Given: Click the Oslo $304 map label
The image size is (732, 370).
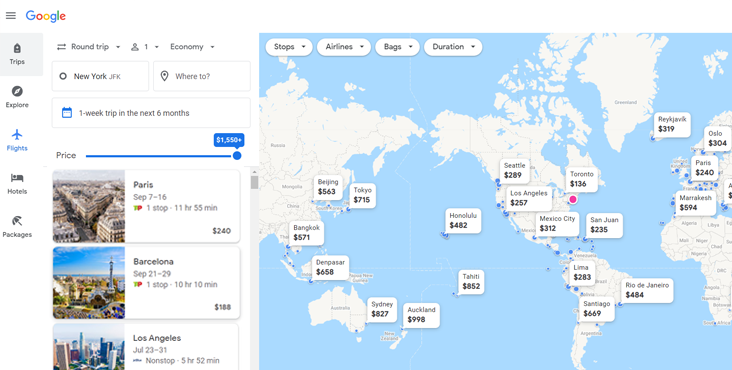Looking at the screenshot, I should point(717,139).
